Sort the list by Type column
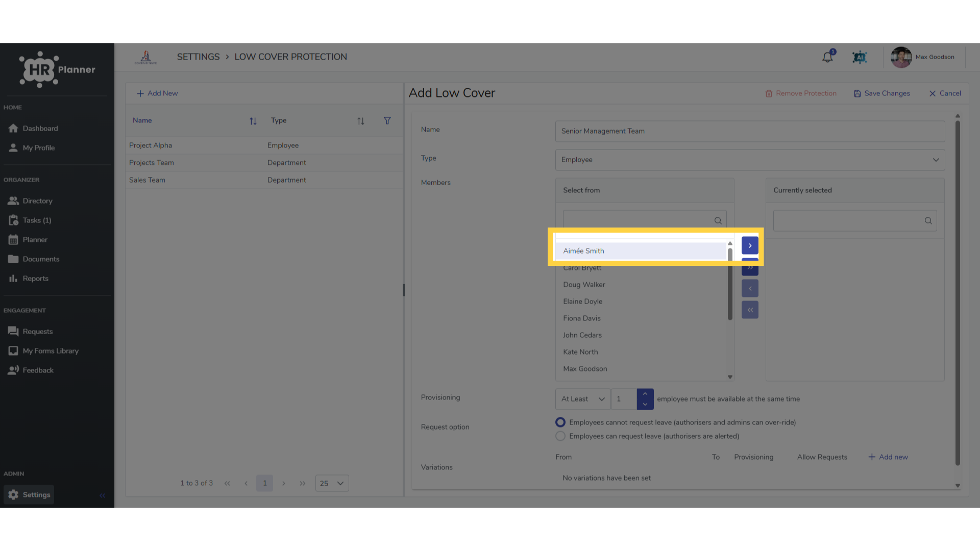Viewport: 980px width, 551px height. [x=360, y=121]
